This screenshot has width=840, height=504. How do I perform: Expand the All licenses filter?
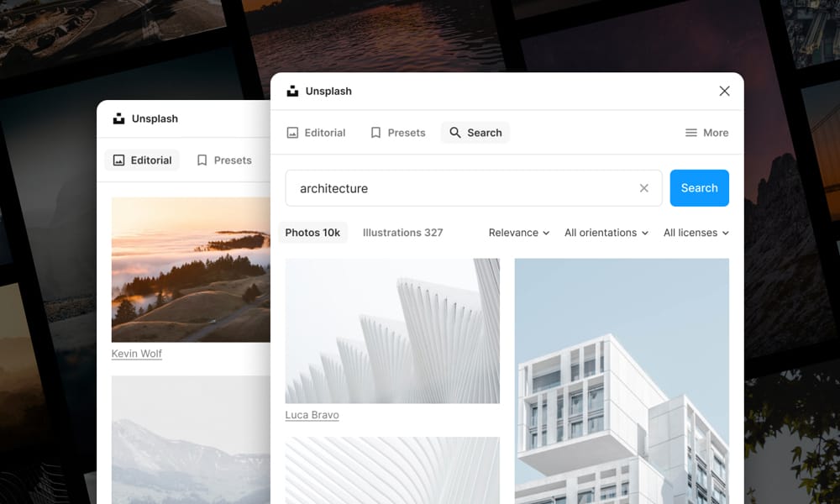click(x=696, y=233)
